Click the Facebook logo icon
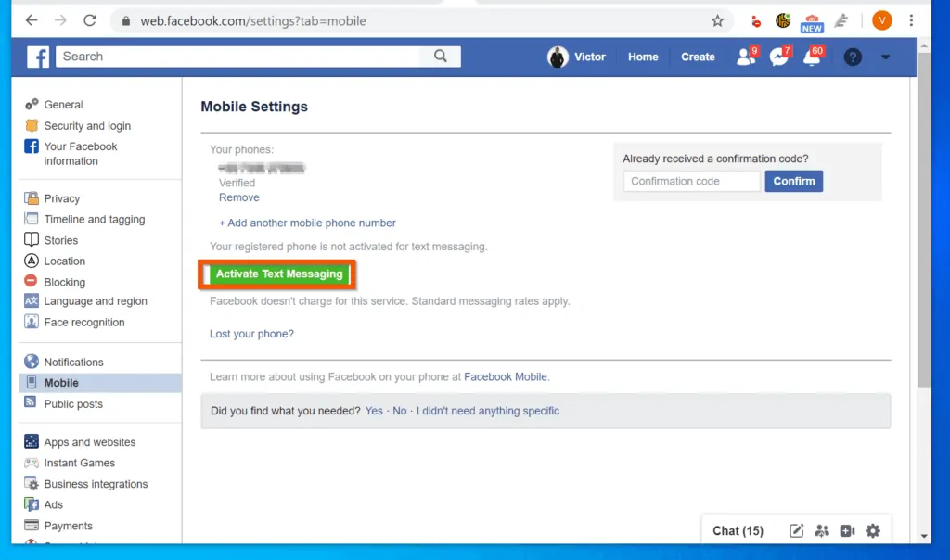This screenshot has width=950, height=560. [x=37, y=57]
